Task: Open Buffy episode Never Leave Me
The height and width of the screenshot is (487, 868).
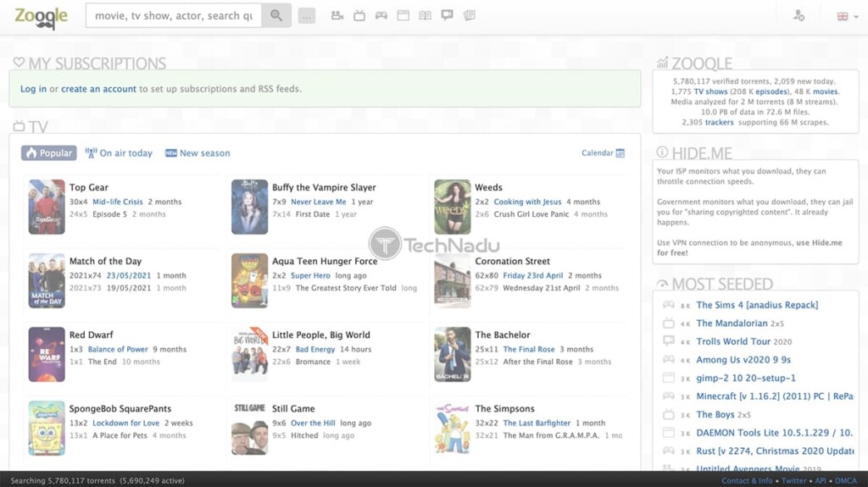Action: [x=319, y=202]
